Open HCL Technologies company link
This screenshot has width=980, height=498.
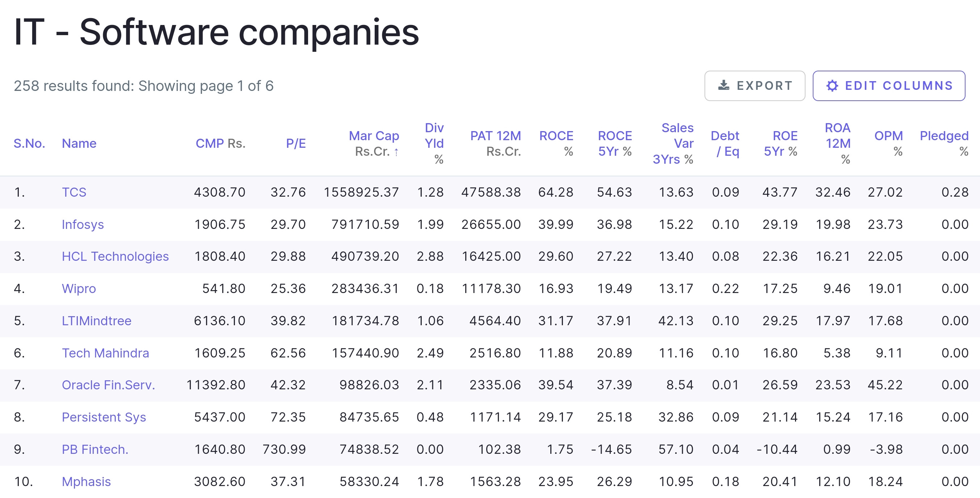coord(115,256)
